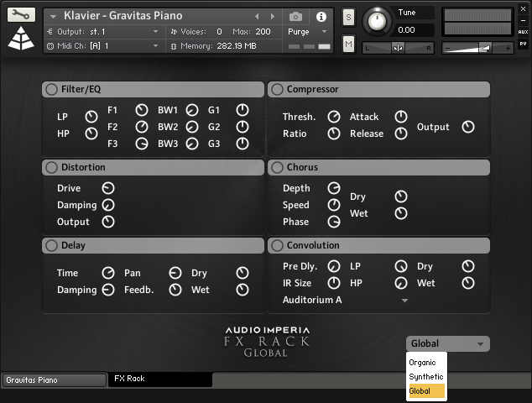This screenshot has height=403, width=532.
Task: Open the wrench instrument edit mode
Action: point(21,14)
